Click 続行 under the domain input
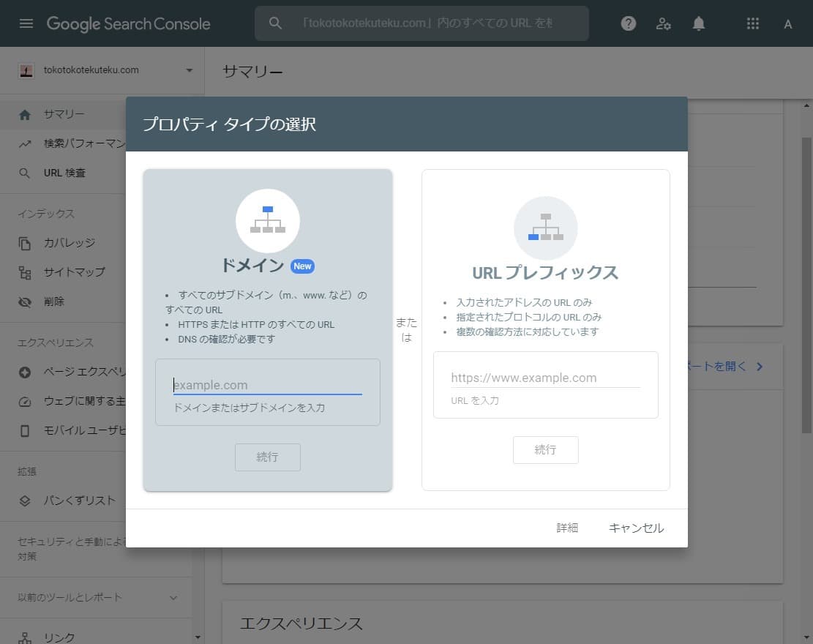813x644 pixels. click(268, 457)
